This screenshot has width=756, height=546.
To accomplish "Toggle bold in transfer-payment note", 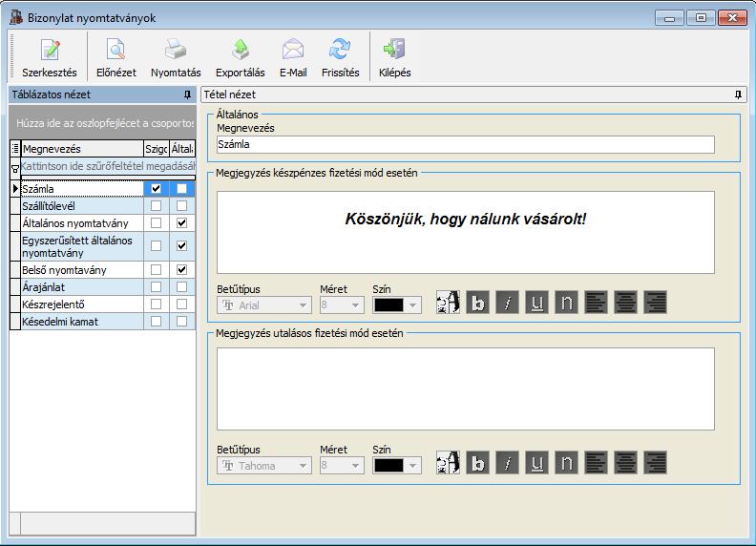I will (x=478, y=463).
